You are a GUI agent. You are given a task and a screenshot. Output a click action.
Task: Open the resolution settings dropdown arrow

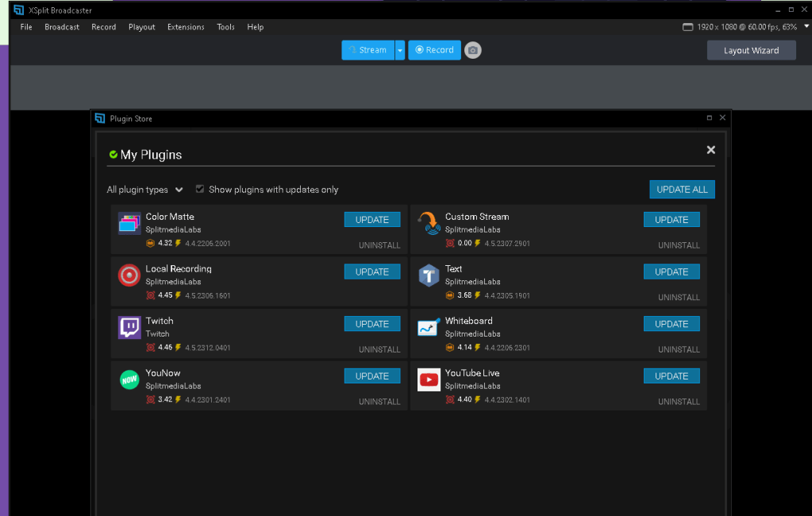[x=806, y=26]
